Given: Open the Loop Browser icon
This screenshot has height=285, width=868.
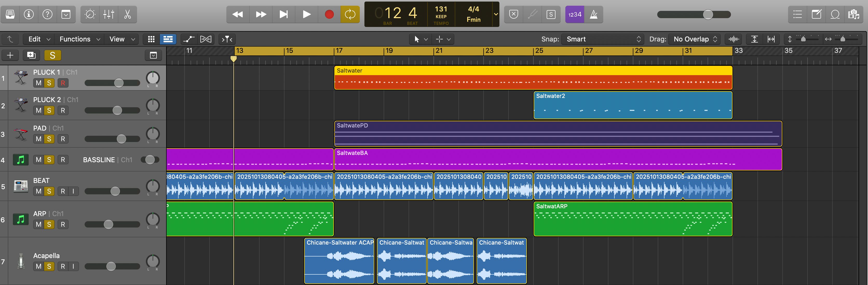Looking at the screenshot, I should click(x=835, y=15).
